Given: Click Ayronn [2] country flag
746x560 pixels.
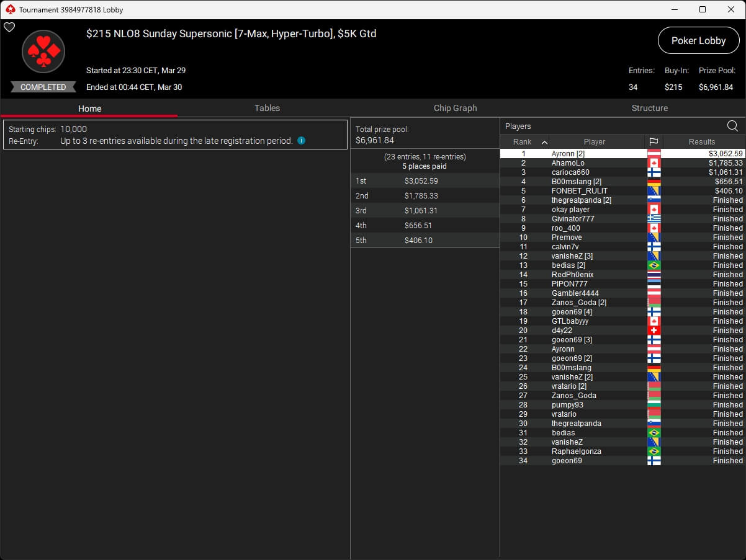Looking at the screenshot, I should tap(654, 154).
